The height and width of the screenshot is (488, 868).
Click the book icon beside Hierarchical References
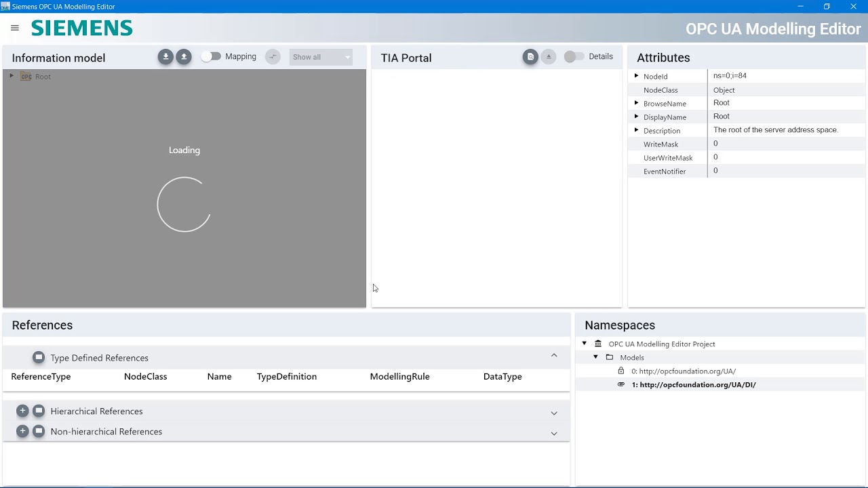tap(39, 411)
